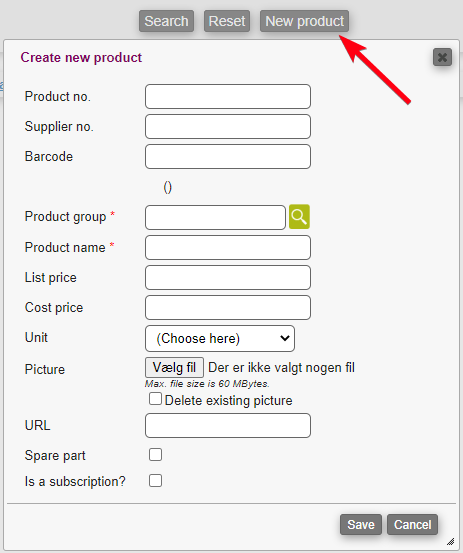Click the Product name field

(x=228, y=248)
